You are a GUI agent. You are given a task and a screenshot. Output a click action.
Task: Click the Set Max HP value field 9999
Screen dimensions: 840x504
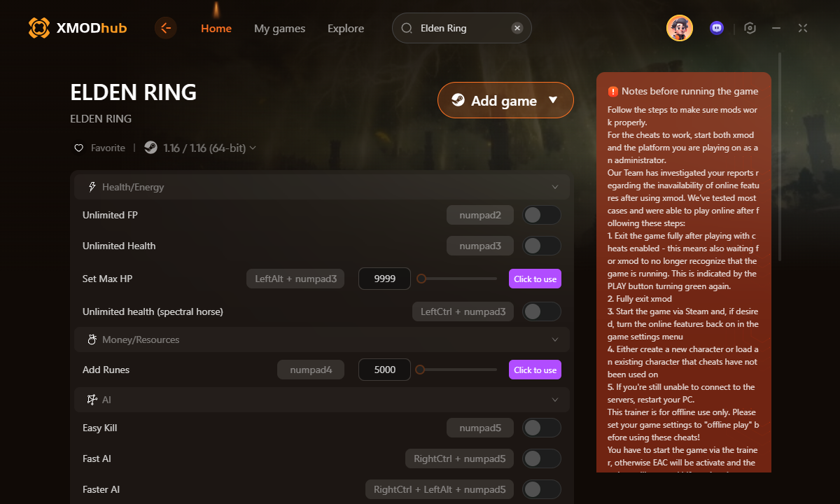[384, 279]
